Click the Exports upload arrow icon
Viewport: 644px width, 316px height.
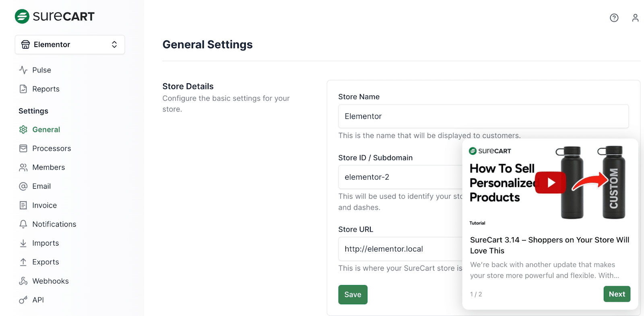23,262
